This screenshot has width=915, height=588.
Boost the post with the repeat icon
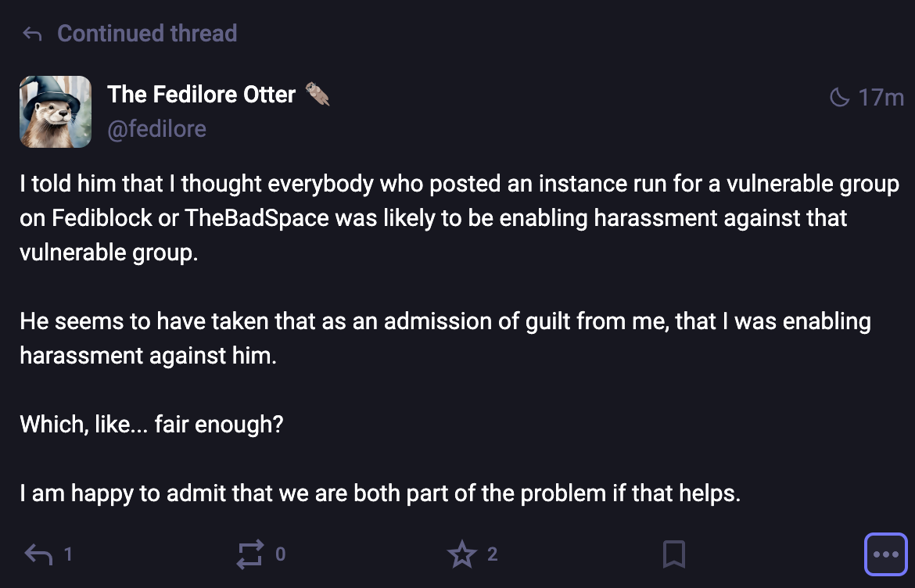[250, 554]
